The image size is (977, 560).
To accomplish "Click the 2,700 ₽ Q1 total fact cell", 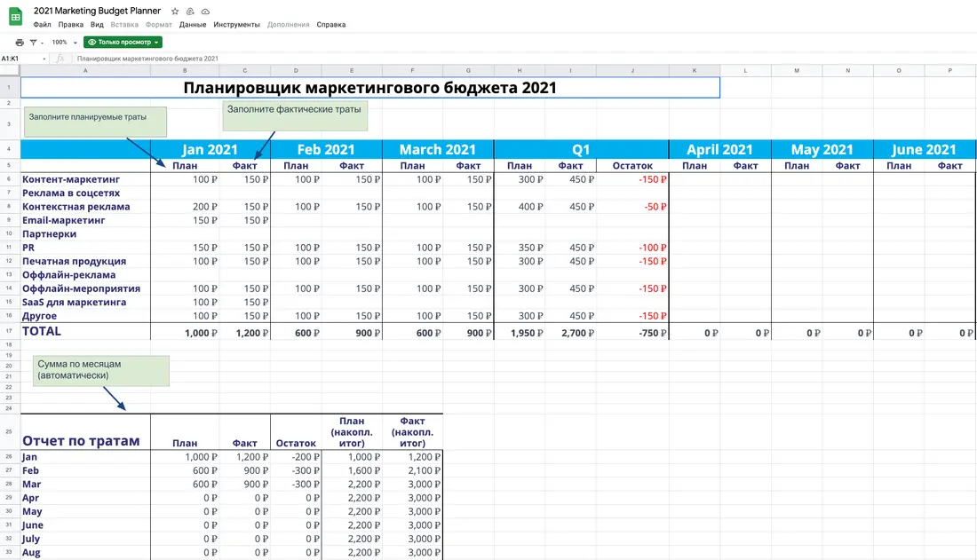I will pos(571,332).
